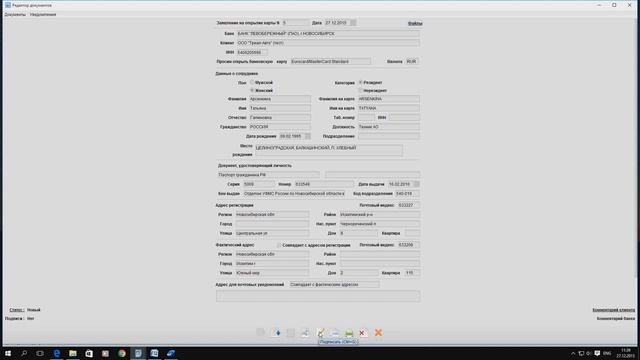Image resolution: width=640 pixels, height=360 pixels.
Task: Open Windows taskbar search
Action: tap(24, 353)
